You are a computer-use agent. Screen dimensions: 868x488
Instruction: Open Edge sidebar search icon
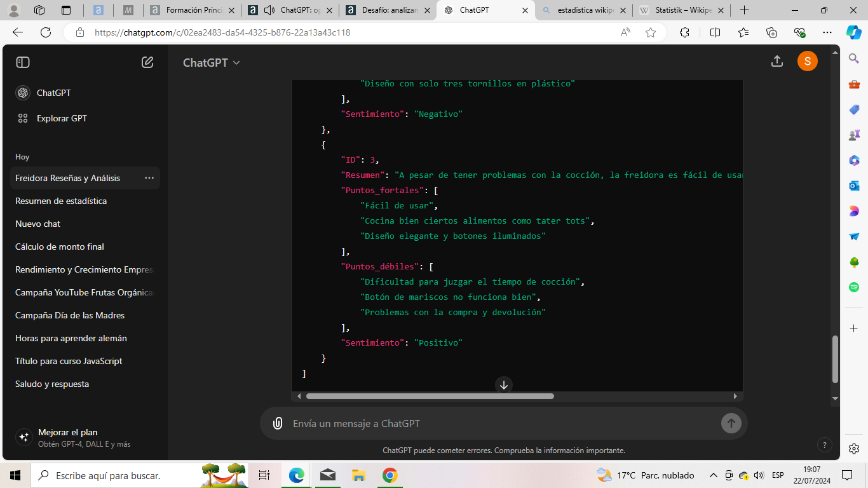pyautogui.click(x=854, y=58)
